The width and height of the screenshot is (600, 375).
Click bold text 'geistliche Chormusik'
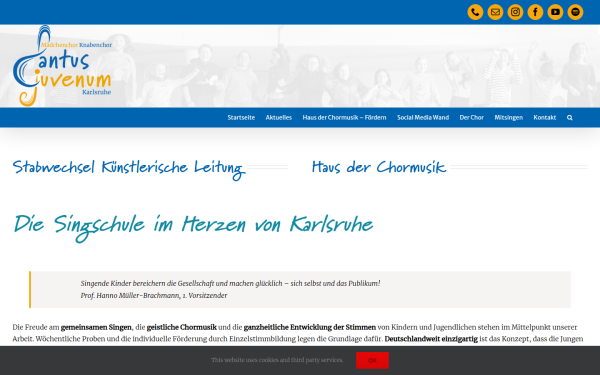tap(182, 327)
